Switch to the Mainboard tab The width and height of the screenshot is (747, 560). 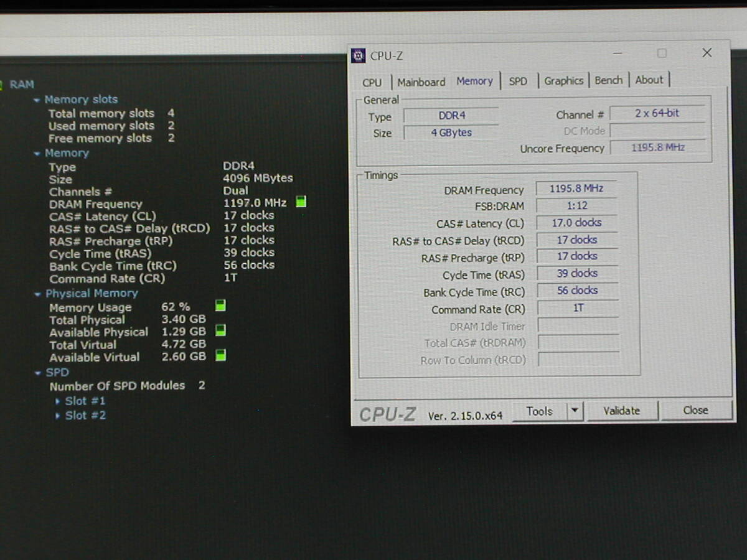(421, 82)
